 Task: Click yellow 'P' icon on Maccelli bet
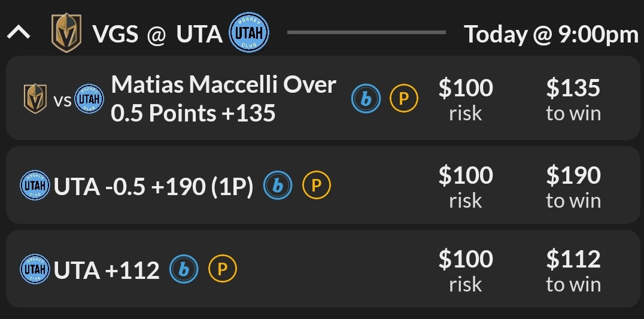tap(404, 99)
